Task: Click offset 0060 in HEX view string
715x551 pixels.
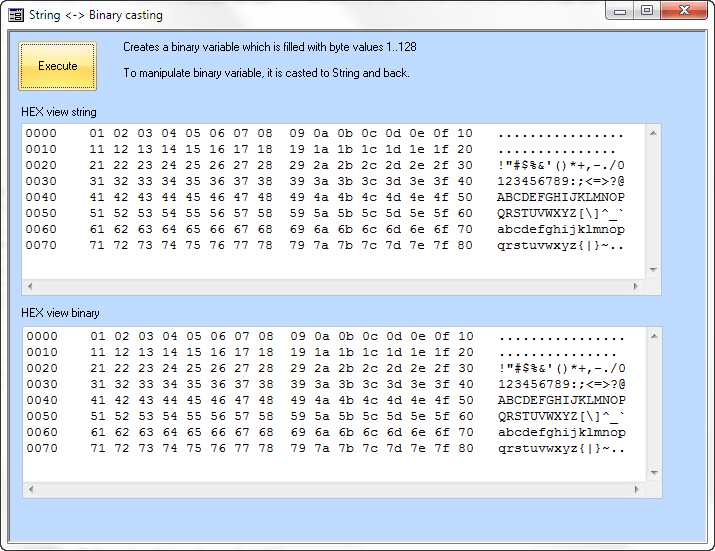Action: 41,229
